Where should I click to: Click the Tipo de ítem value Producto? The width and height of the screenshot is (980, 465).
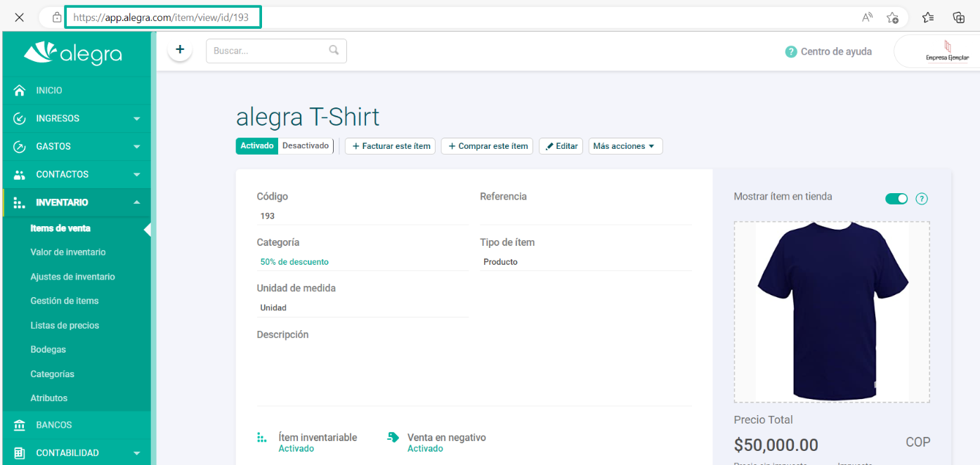(500, 262)
